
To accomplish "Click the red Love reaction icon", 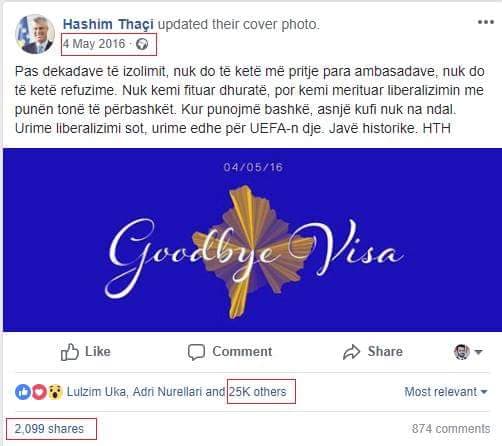I will tap(39, 392).
